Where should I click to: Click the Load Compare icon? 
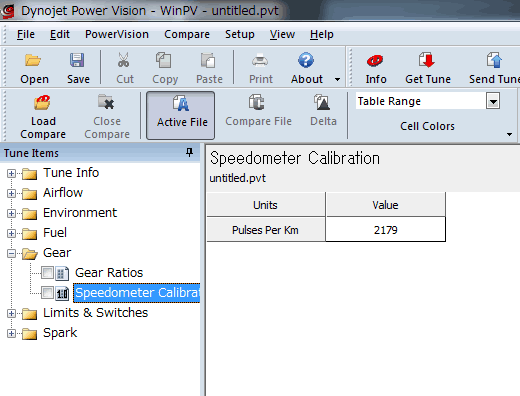point(42,103)
